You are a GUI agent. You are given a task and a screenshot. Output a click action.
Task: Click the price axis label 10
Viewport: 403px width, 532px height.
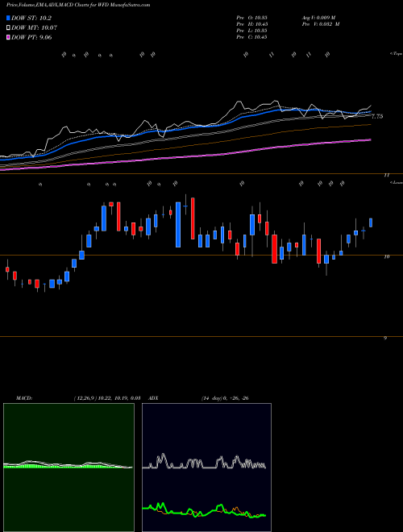pyautogui.click(x=387, y=257)
